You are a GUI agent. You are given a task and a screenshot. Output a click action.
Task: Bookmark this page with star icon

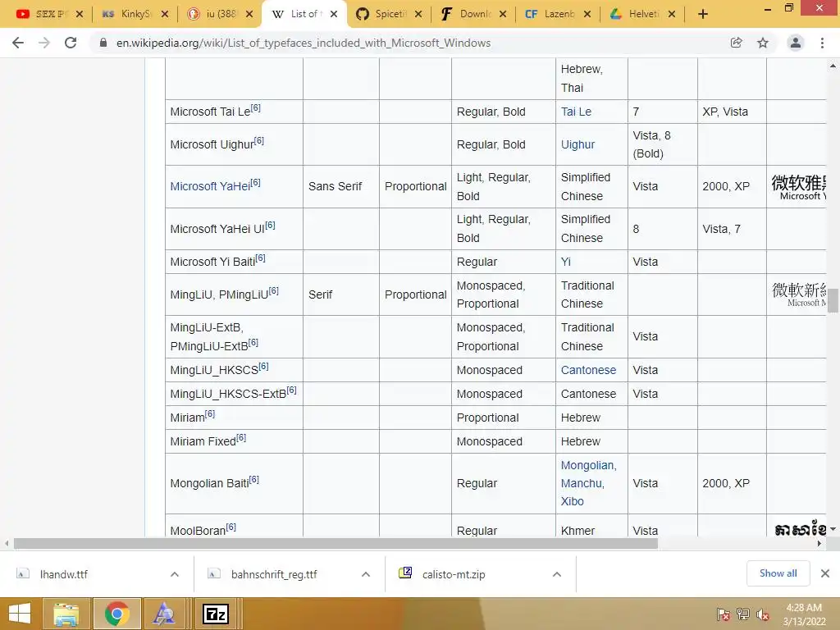(x=763, y=43)
